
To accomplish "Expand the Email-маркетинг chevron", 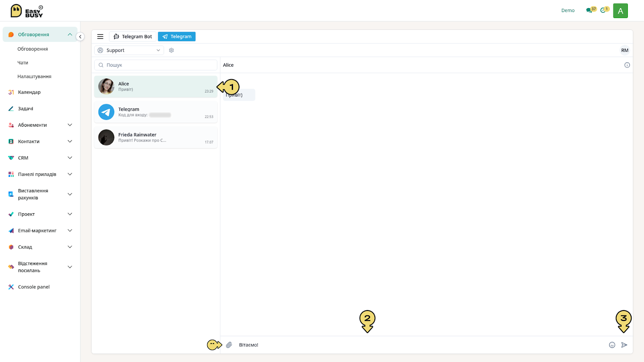I will 70,231.
